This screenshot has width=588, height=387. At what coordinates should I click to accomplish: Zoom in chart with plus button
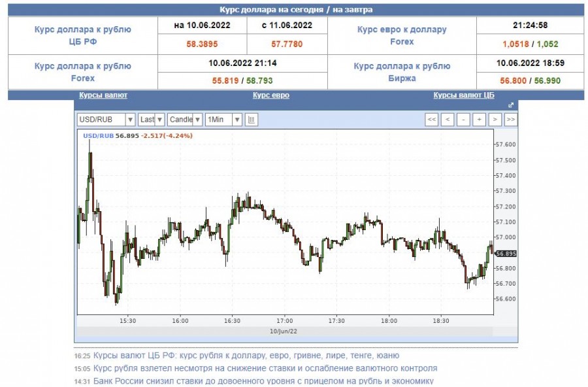tap(480, 120)
